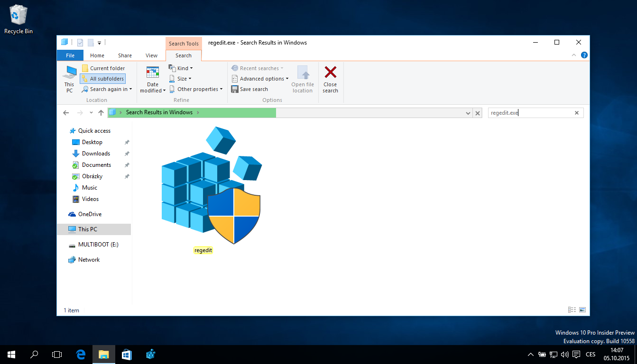
Task: Click New folder quick access toolbar icon
Action: (x=90, y=43)
